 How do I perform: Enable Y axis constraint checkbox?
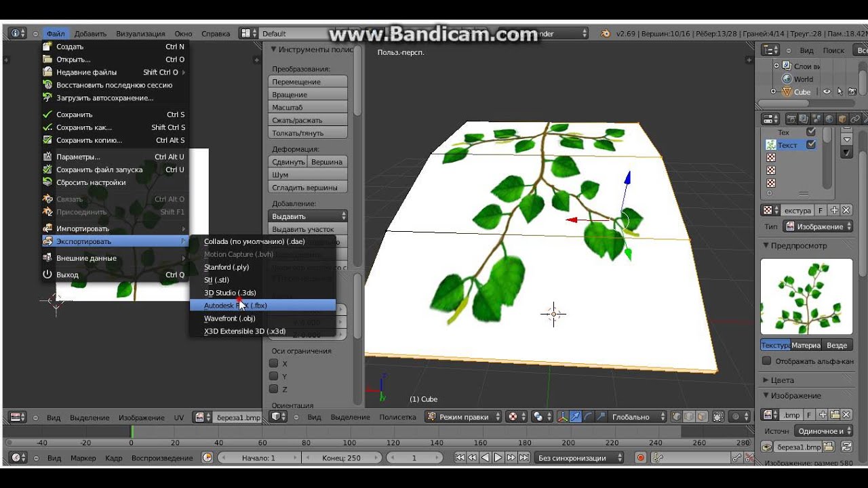[x=274, y=376]
